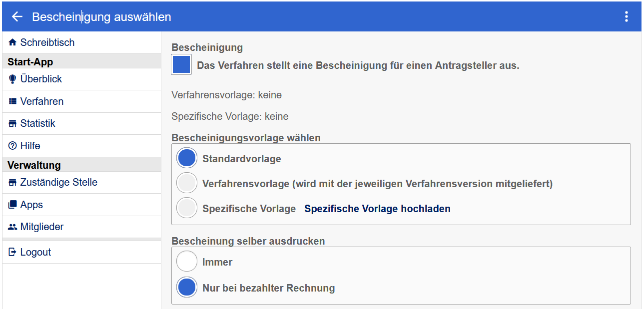The width and height of the screenshot is (644, 309).
Task: Click the home icon next to Schreibtisch
Action: click(x=11, y=42)
